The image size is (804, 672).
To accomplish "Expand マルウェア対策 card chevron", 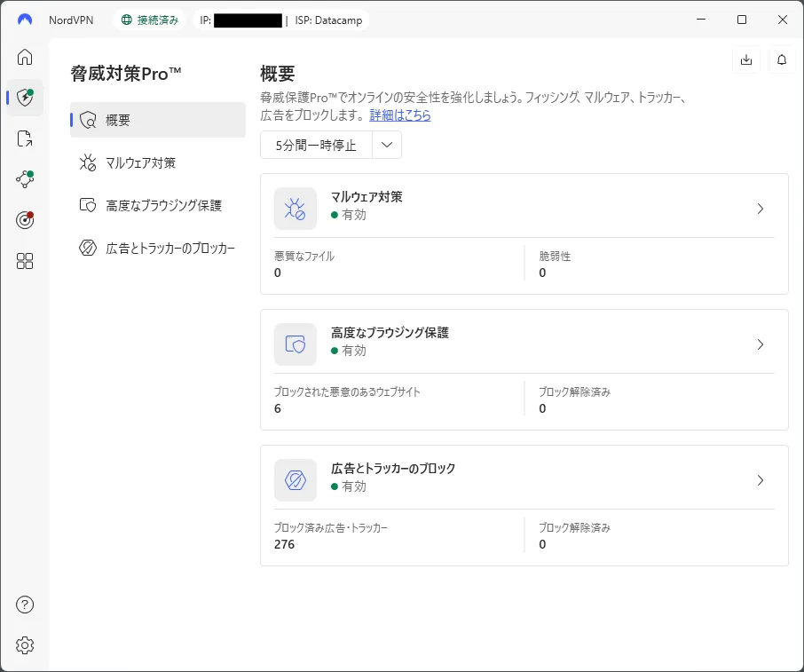I will tap(760, 209).
